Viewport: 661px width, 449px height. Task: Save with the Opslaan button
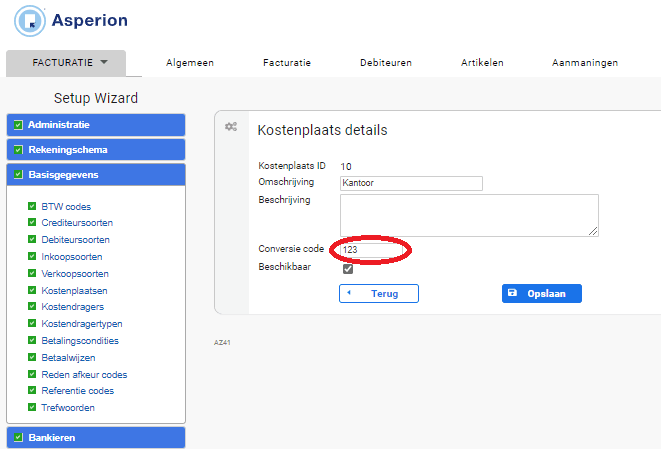click(542, 293)
